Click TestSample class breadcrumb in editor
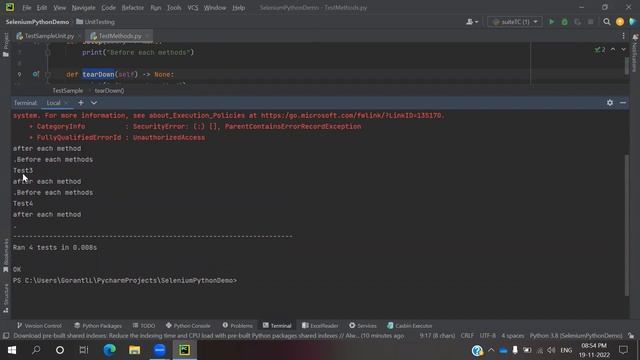This screenshot has width=640, height=360. [67, 91]
